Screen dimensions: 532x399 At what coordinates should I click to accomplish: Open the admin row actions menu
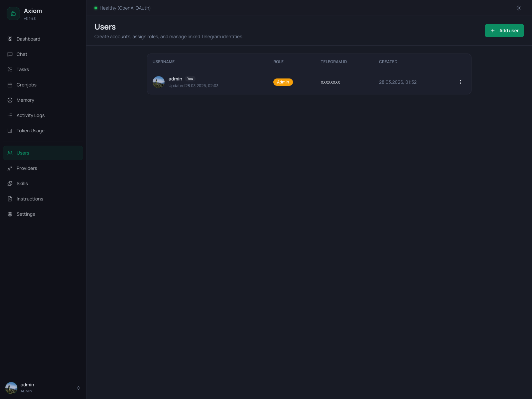click(x=460, y=82)
